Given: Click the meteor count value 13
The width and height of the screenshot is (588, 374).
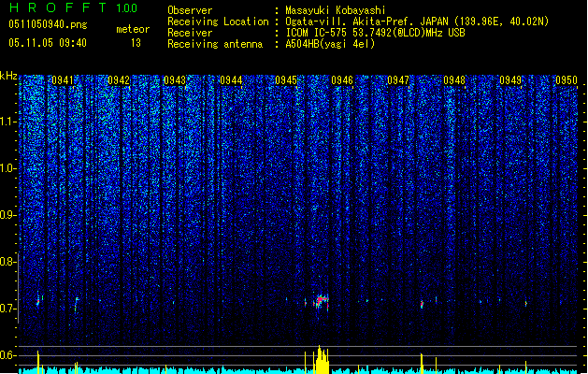Looking at the screenshot, I should coord(136,43).
